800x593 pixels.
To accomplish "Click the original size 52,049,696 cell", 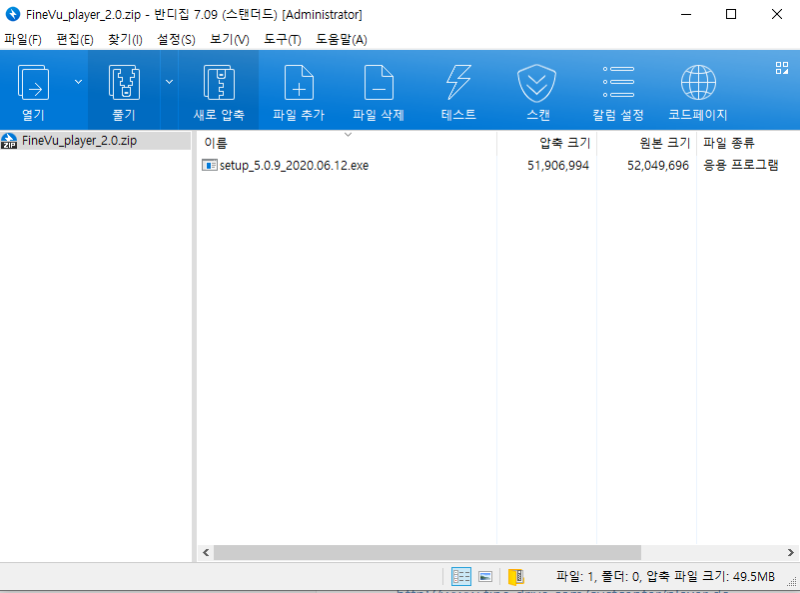I will click(658, 165).
